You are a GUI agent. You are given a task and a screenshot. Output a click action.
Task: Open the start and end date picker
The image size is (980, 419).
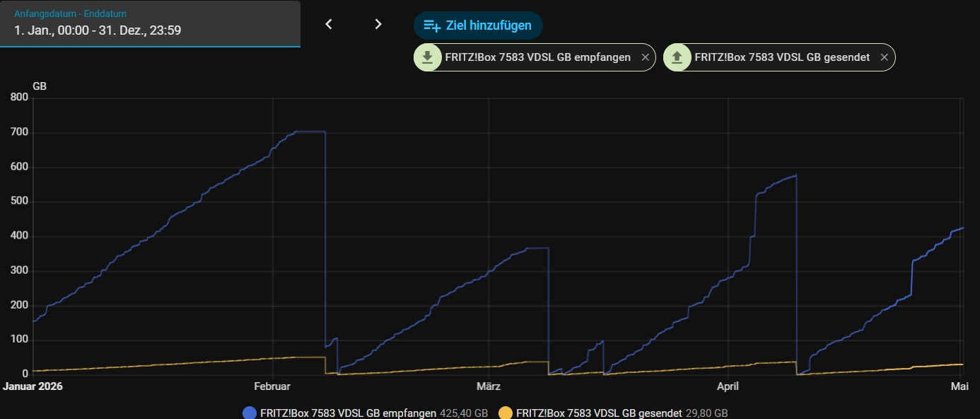click(150, 24)
